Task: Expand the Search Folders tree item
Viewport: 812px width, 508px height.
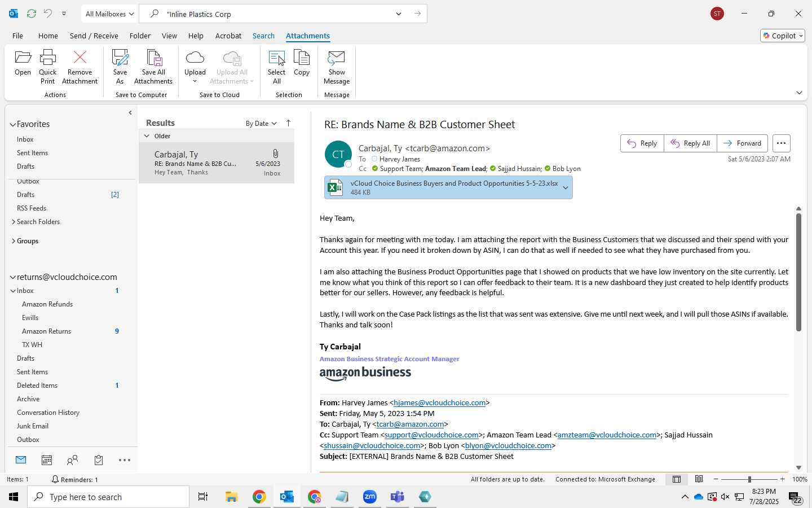Action: click(x=14, y=222)
